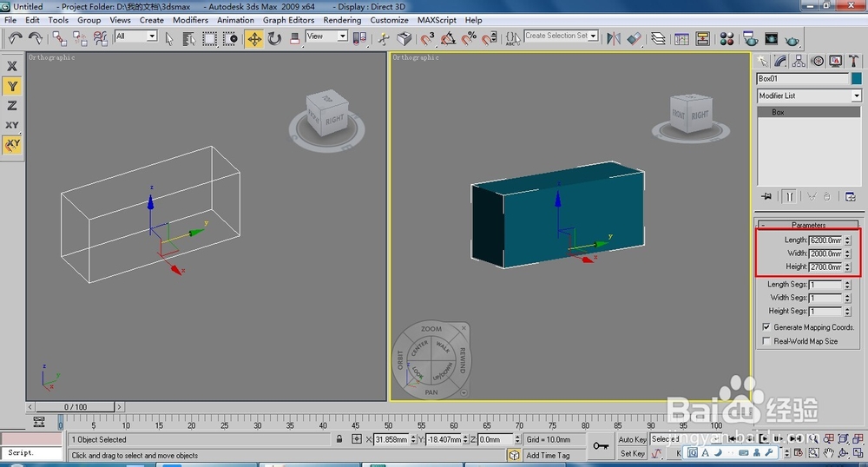Activate Select and Link tool
Screen dimensions: 868x467
pyautogui.click(x=60, y=38)
